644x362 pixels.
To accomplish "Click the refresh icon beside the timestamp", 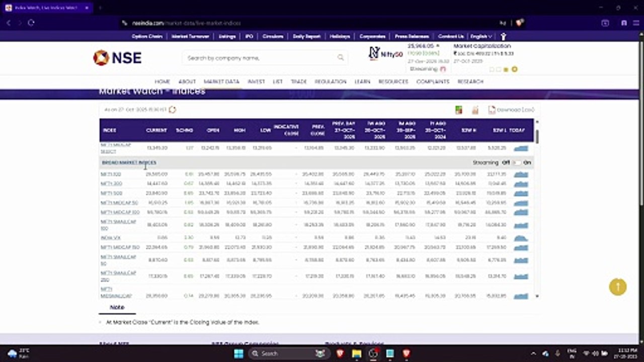I will 173,110.
